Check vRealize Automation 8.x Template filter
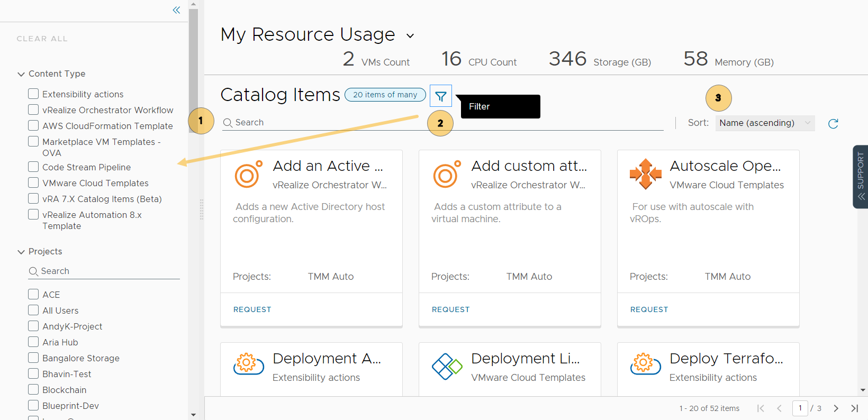 tap(33, 214)
